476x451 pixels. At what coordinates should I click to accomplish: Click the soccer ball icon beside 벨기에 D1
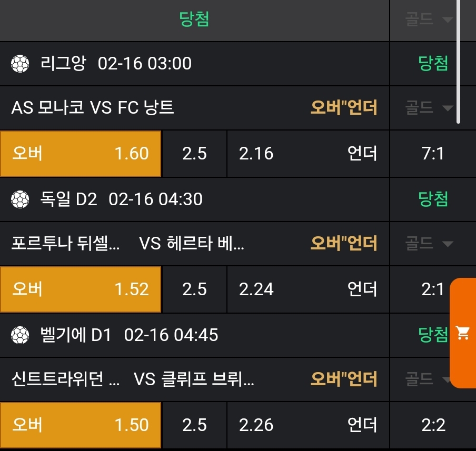(20, 335)
